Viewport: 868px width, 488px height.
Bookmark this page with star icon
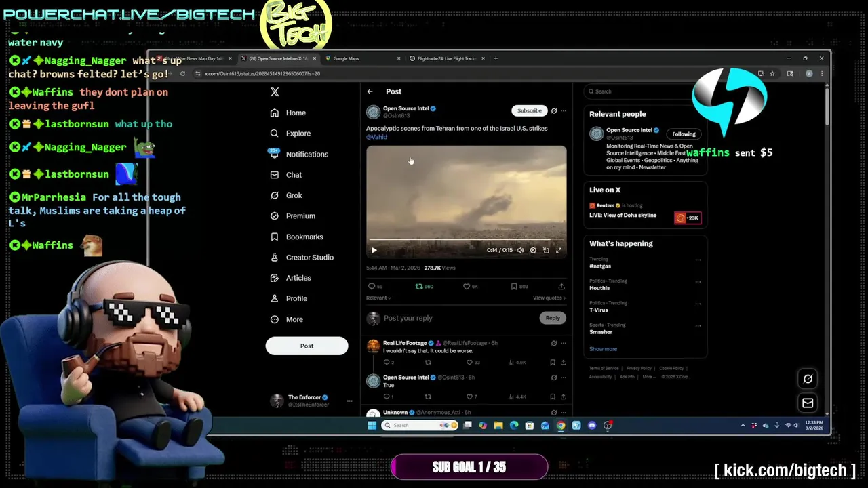(772, 73)
